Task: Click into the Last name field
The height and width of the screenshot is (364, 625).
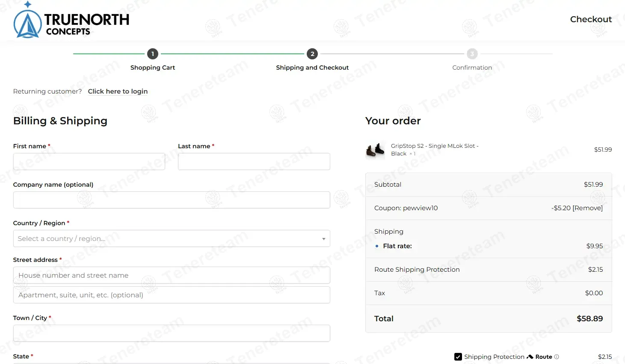Action: point(254,161)
